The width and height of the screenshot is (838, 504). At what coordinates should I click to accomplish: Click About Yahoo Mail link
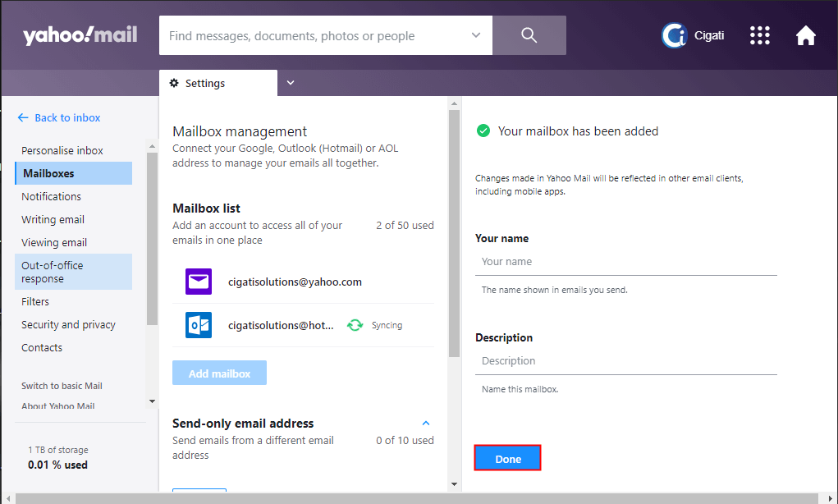pos(58,405)
